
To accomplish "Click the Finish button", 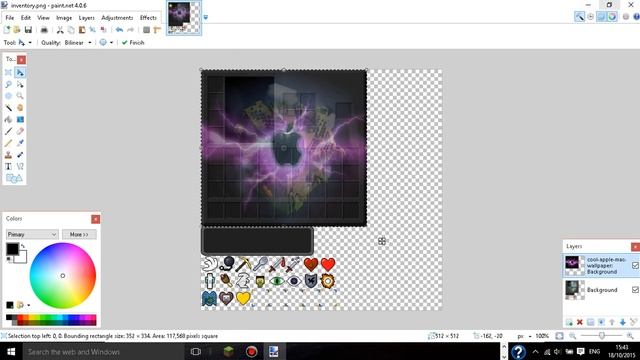I will click(133, 42).
